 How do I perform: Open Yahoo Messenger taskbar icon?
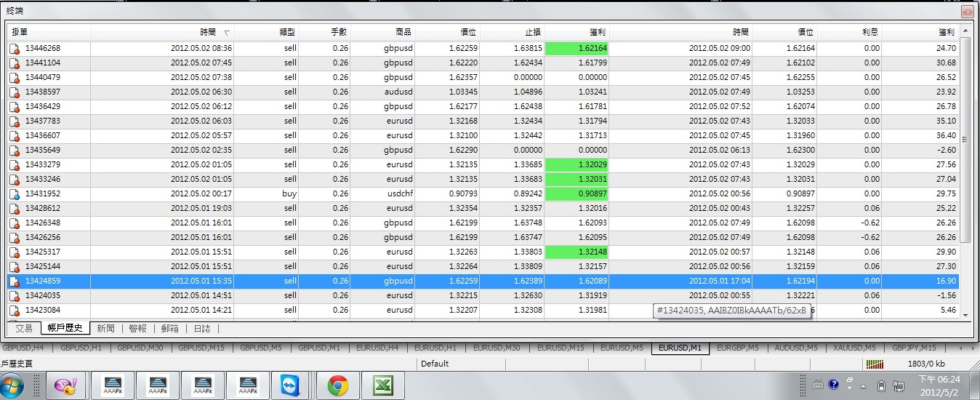tap(68, 385)
